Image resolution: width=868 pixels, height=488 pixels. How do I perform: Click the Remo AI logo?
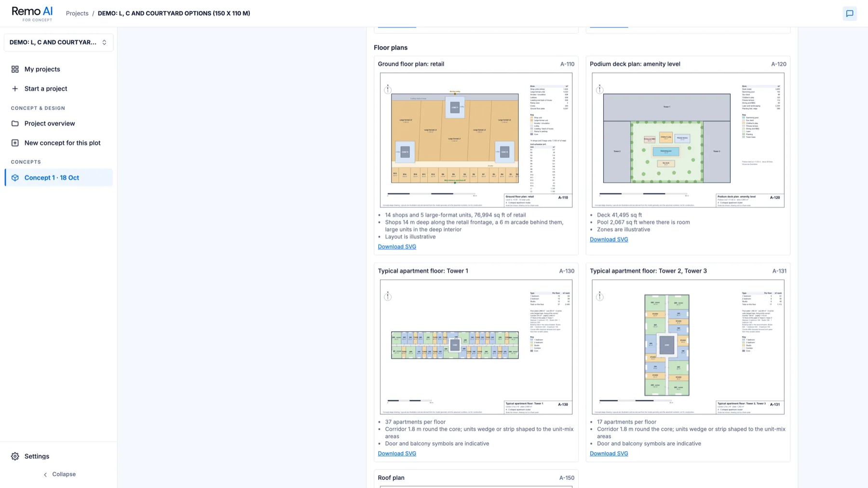point(32,14)
